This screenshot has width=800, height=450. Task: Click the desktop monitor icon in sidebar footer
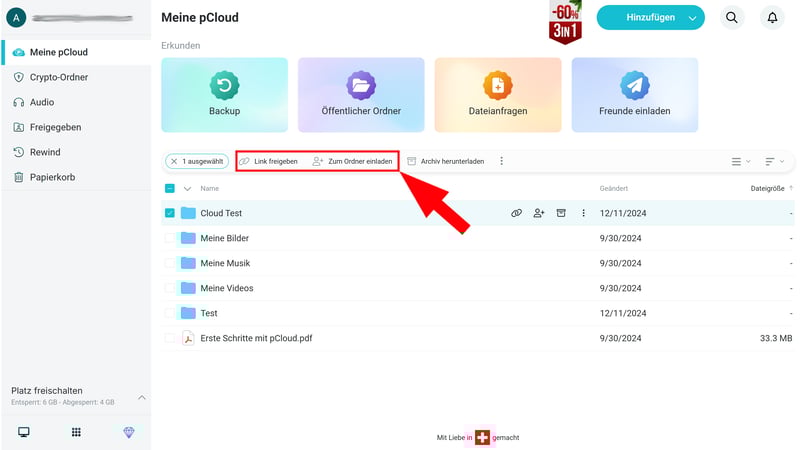point(24,432)
